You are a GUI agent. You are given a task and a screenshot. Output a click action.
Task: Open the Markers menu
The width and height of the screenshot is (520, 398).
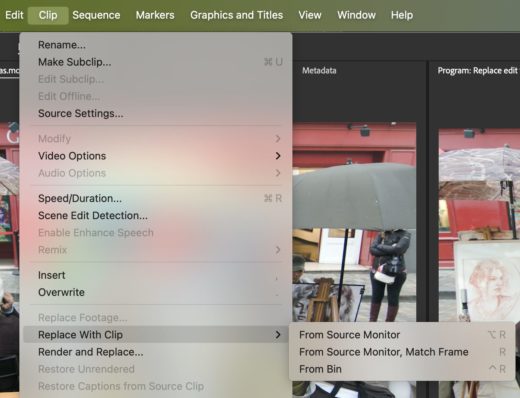tap(155, 15)
